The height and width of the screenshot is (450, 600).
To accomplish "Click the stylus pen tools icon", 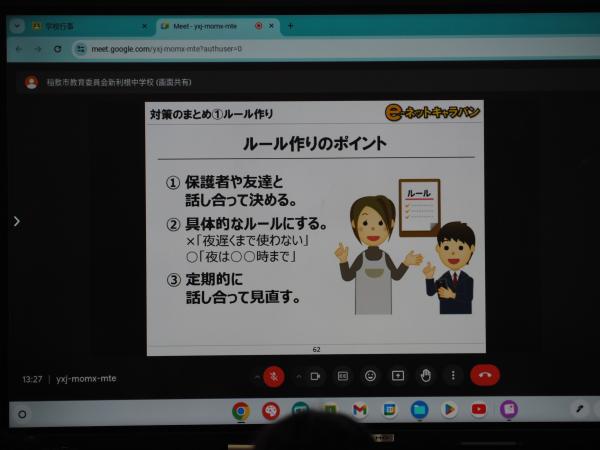I will [x=580, y=409].
